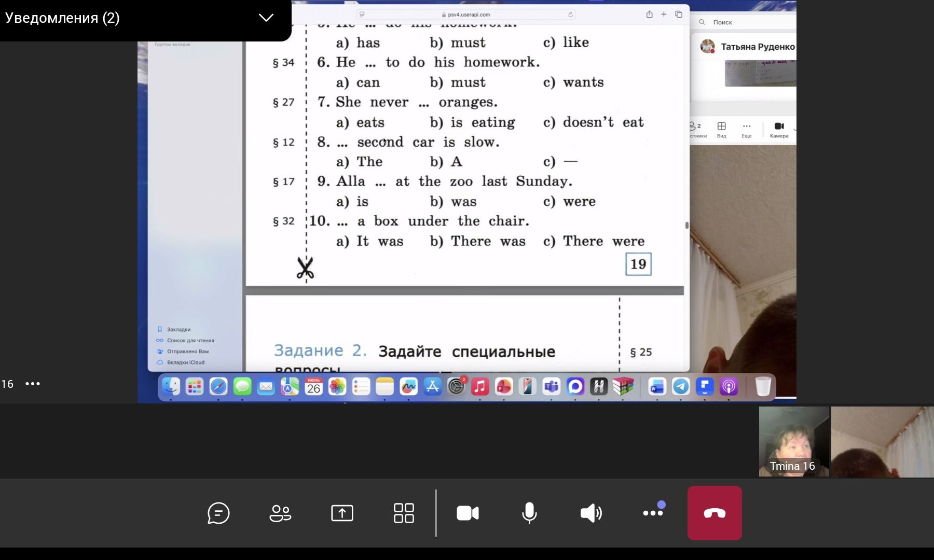Click the Поиск search field
This screenshot has width=934, height=560.
tap(746, 22)
